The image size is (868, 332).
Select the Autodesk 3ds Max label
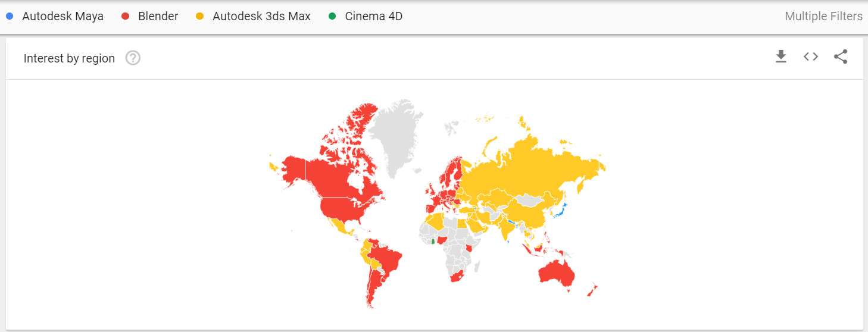[x=261, y=17]
